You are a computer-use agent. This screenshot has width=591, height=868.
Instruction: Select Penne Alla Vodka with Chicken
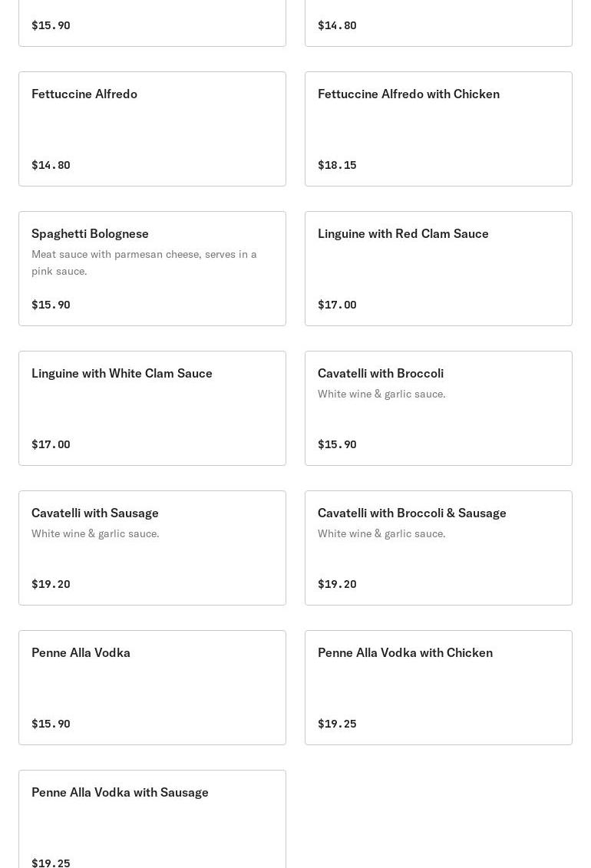438,687
